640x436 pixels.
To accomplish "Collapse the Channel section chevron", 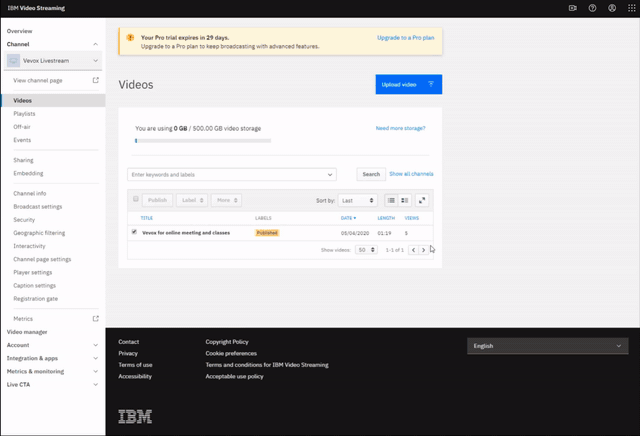I will [96, 44].
